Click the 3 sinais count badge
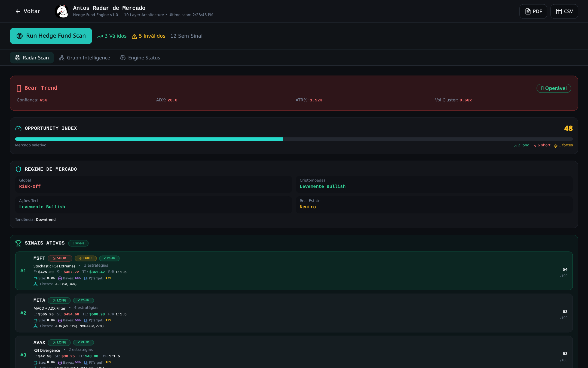 [x=78, y=243]
